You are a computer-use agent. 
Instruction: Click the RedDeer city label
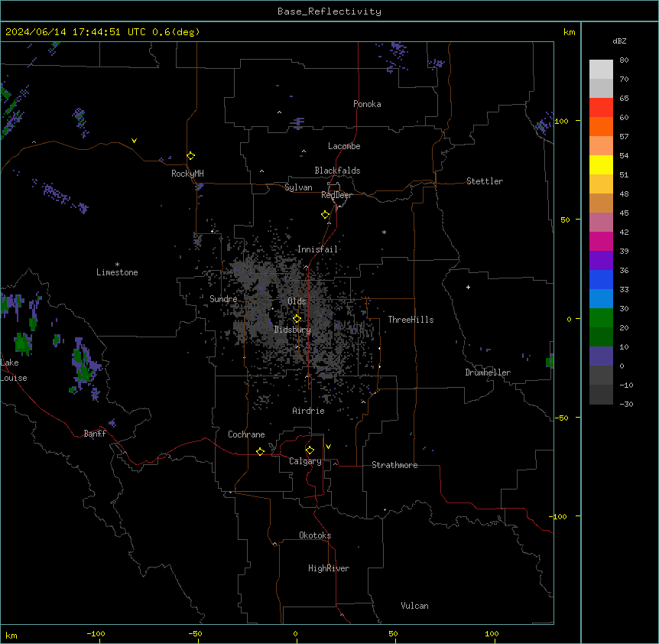pos(336,195)
